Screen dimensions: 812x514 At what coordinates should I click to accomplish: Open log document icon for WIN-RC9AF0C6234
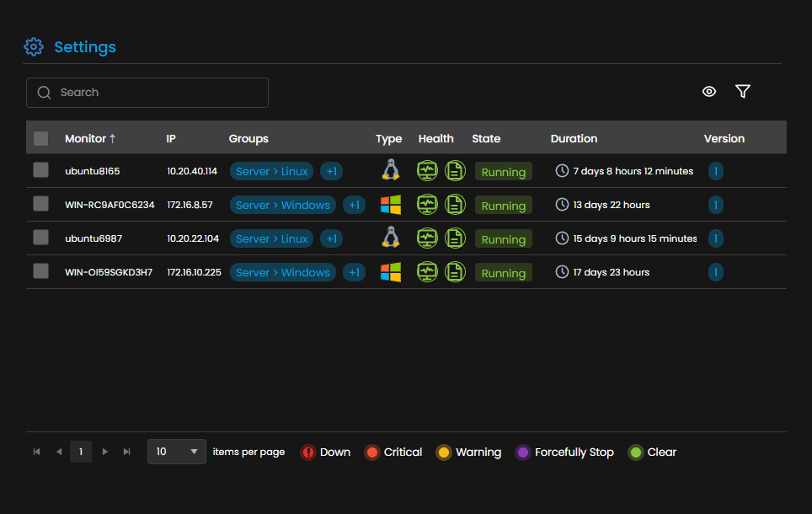tap(455, 205)
